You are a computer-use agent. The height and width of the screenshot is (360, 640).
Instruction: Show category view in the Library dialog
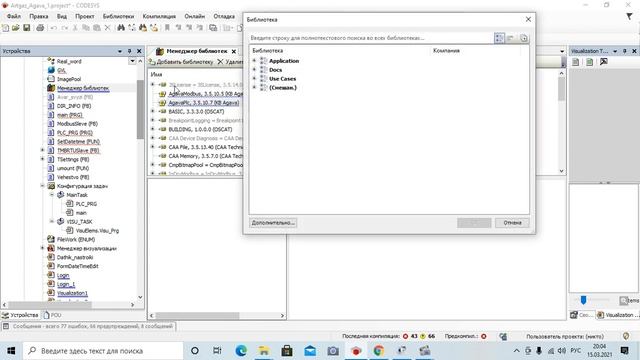pyautogui.click(x=499, y=38)
